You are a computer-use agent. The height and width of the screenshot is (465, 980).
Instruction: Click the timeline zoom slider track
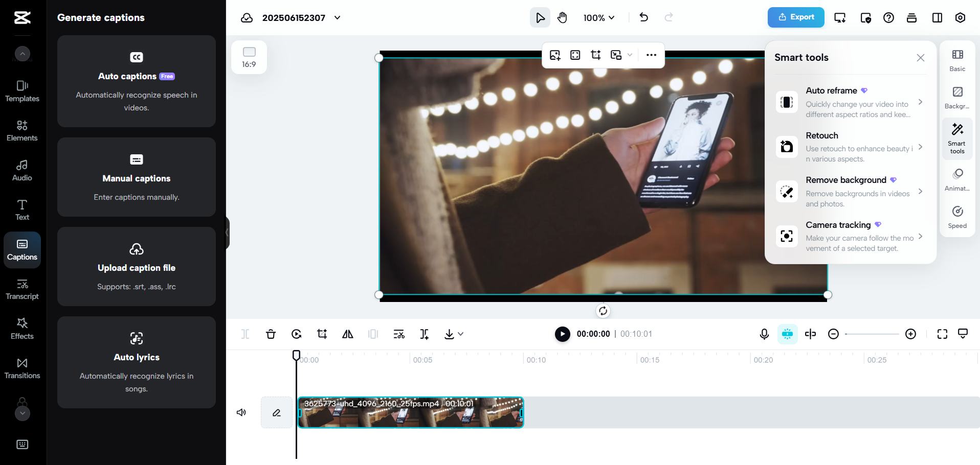[872, 334]
